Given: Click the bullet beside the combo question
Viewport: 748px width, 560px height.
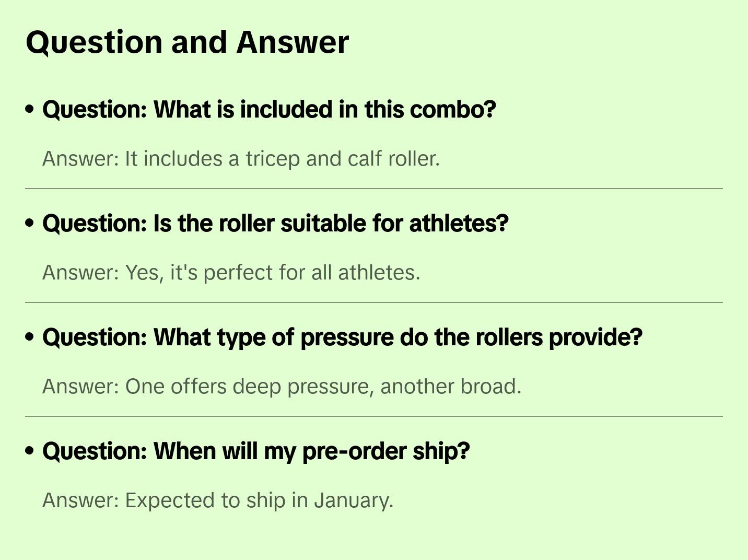Looking at the screenshot, I should tap(30, 109).
